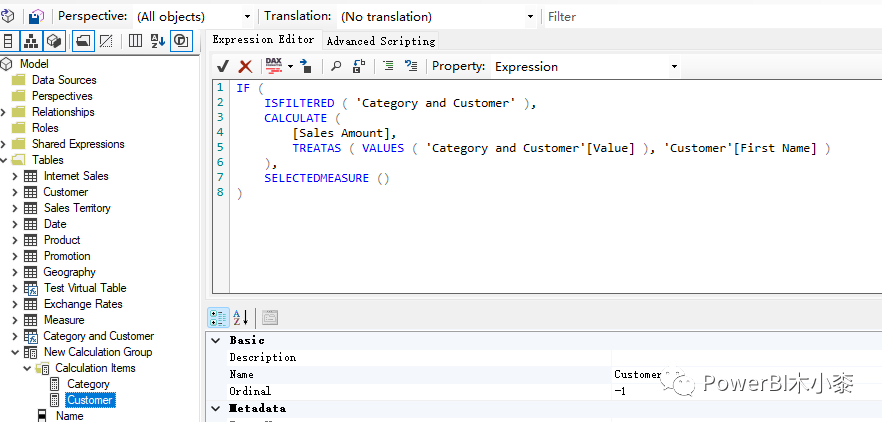Select the Geography table icon
Viewport: 882px width, 422px height.
click(x=30, y=272)
